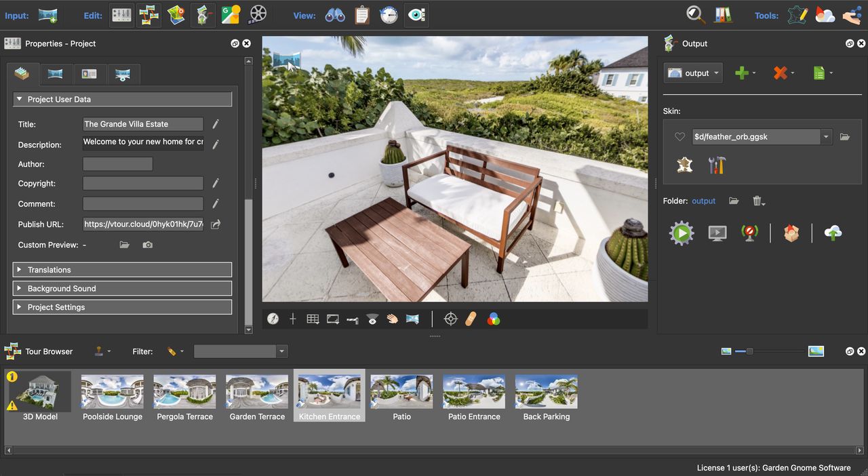Click the color circles icon in viewer toolbar

(494, 319)
